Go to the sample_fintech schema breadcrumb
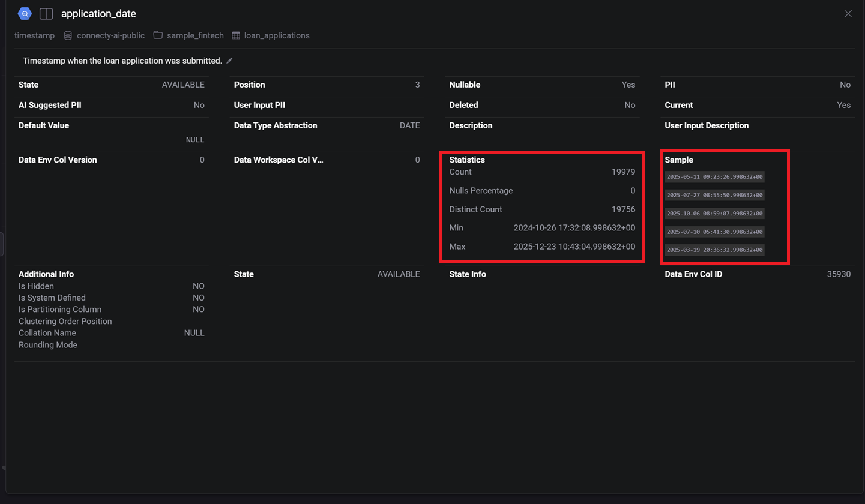This screenshot has height=504, width=865. pos(195,35)
